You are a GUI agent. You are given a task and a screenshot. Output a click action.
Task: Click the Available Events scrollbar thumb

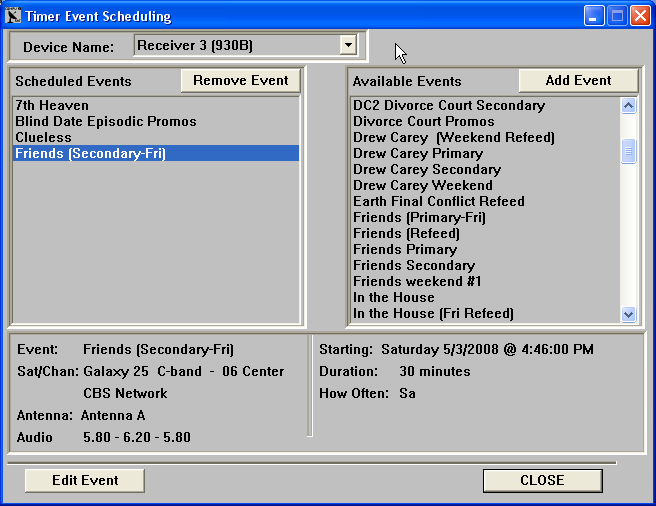628,150
